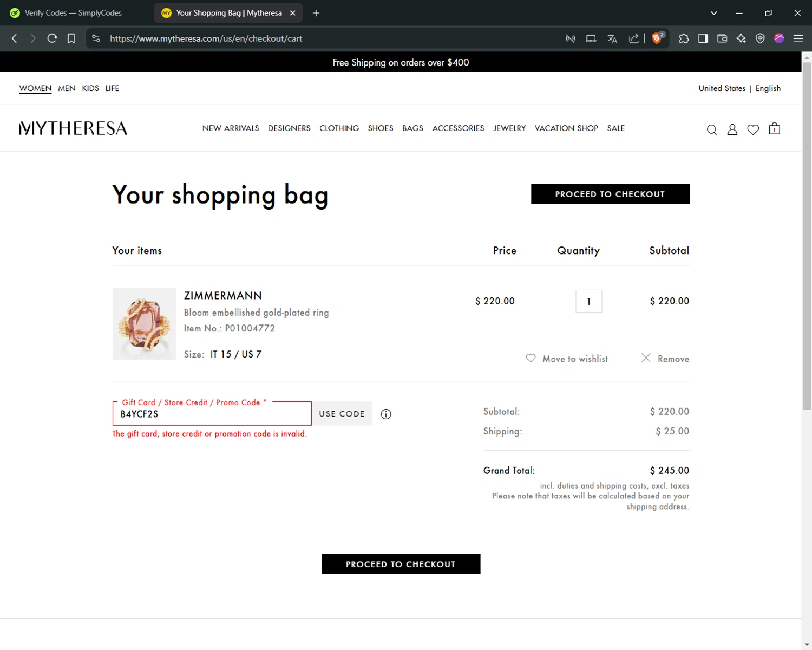Click top PROCEED TO CHECKOUT button
This screenshot has height=650, width=812.
point(610,194)
